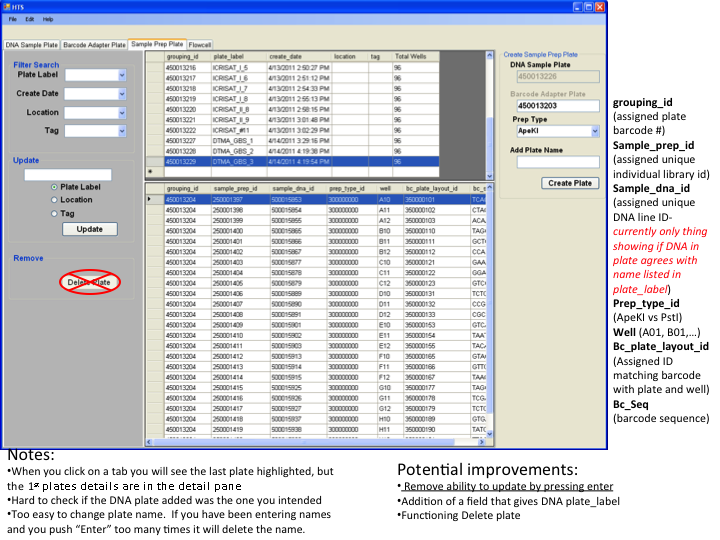This screenshot has width=720, height=540.
Task: Click the upper grid scrollbar down arrow
Action: click(x=489, y=176)
